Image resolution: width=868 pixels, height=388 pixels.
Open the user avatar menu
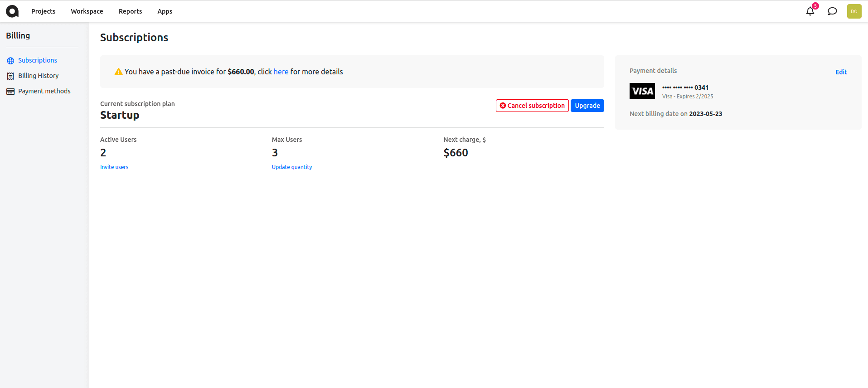point(854,11)
